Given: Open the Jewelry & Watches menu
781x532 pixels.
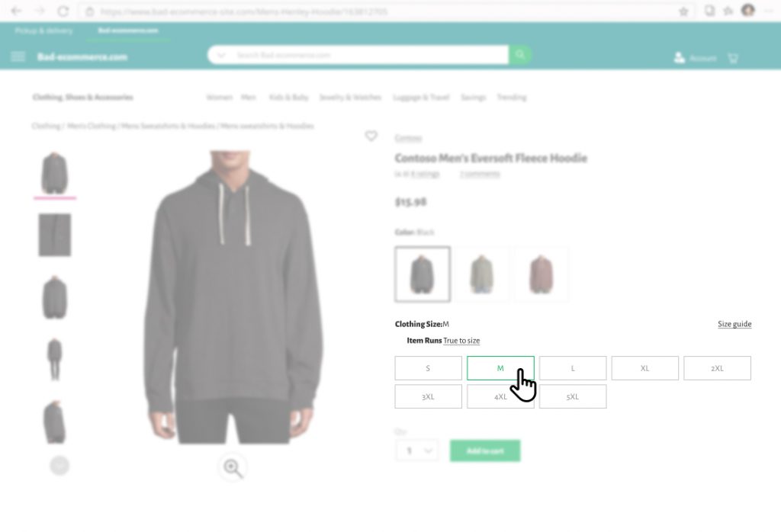Looking at the screenshot, I should pos(350,97).
